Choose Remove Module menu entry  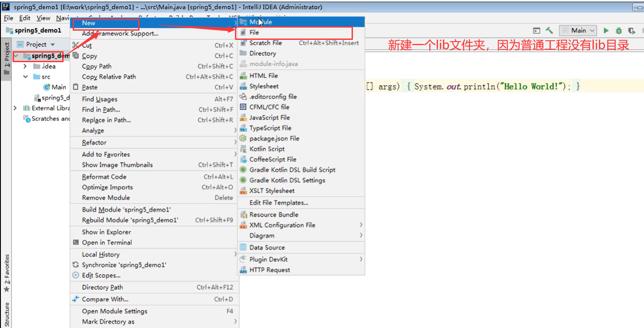[x=154, y=198]
